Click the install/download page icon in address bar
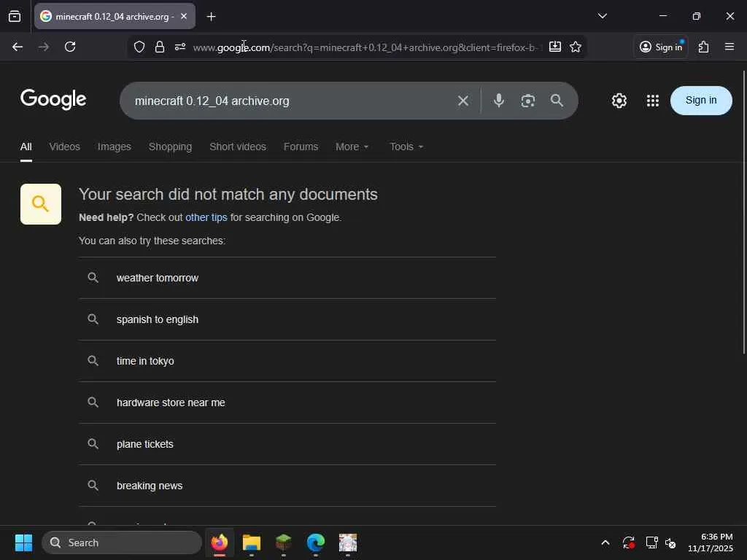 click(555, 47)
